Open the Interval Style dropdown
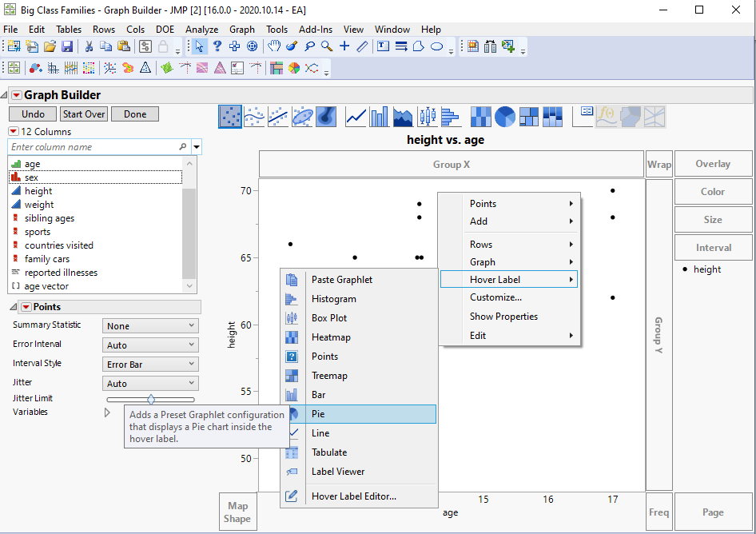This screenshot has height=534, width=756. (x=150, y=364)
